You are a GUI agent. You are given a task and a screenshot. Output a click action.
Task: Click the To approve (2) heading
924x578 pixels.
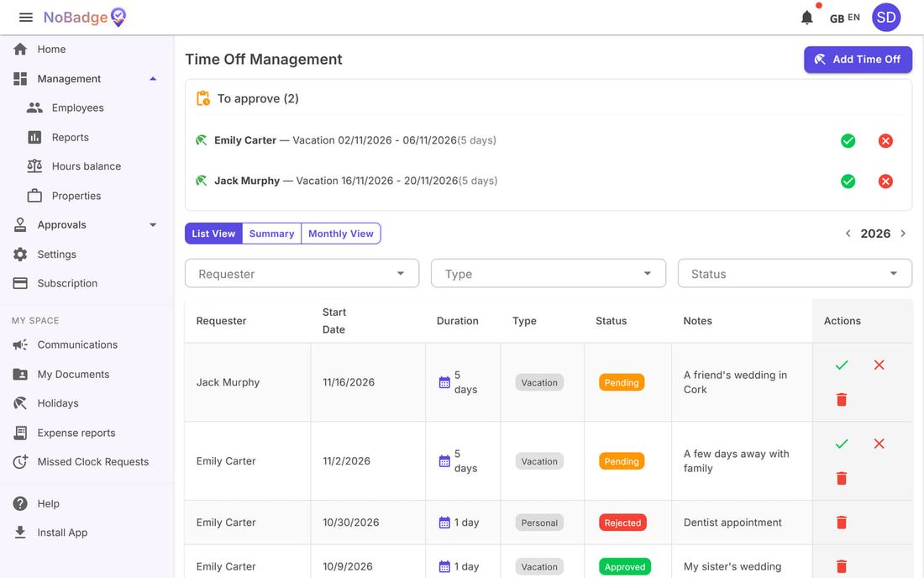pos(258,98)
